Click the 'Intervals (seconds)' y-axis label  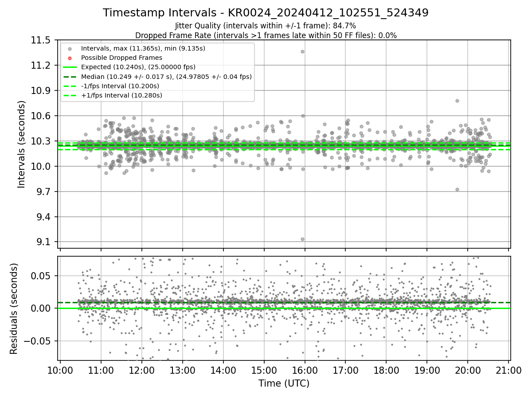21,144
